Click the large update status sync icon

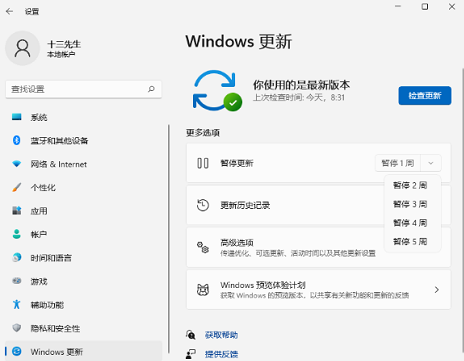217,91
